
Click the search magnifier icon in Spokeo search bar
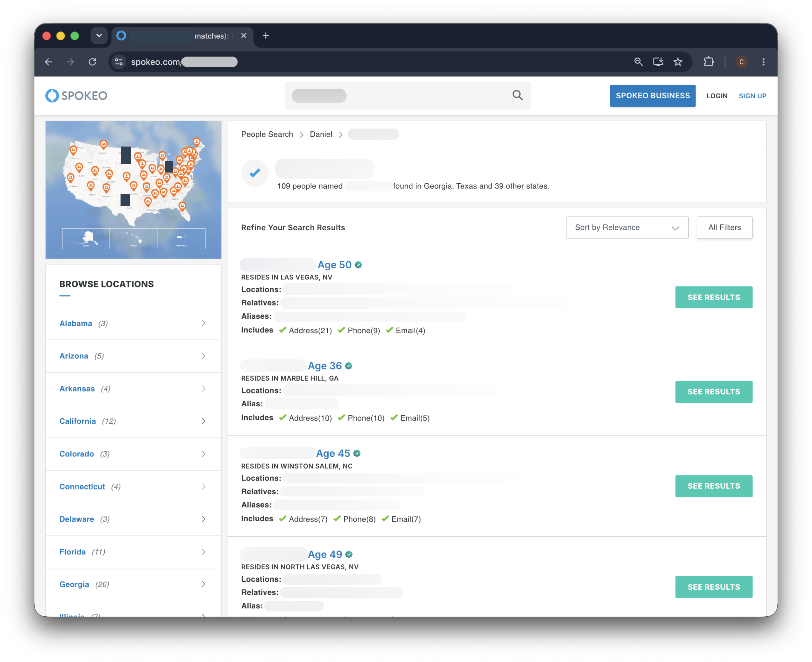click(x=517, y=95)
